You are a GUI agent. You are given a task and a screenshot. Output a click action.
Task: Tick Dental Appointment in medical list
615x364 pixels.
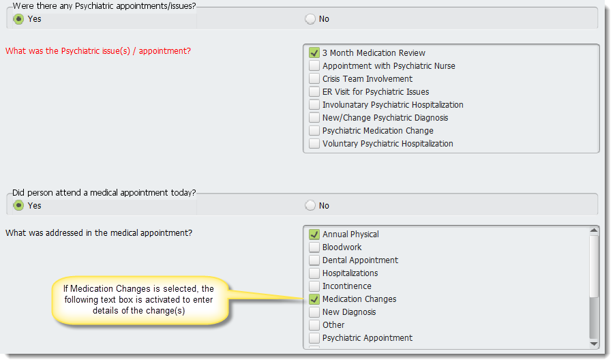coord(314,260)
